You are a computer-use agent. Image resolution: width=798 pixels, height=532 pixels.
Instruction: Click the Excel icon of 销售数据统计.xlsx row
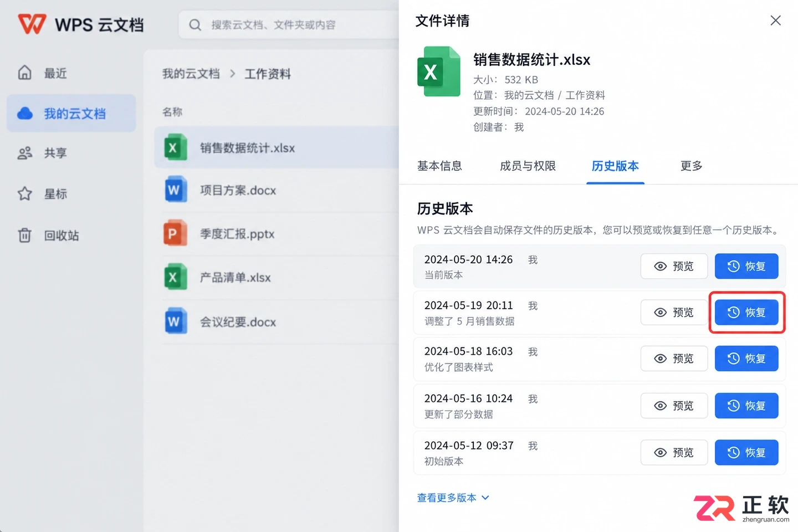coord(175,147)
